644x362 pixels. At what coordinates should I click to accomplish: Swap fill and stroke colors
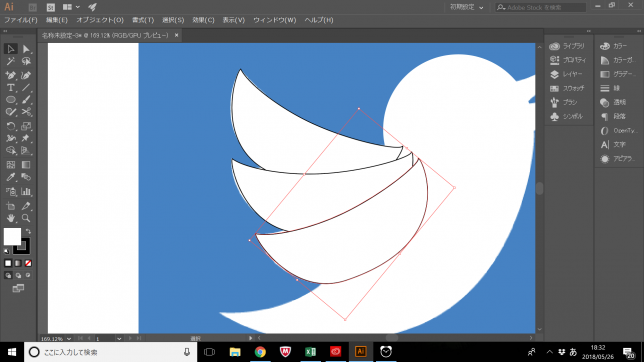[x=28, y=231]
